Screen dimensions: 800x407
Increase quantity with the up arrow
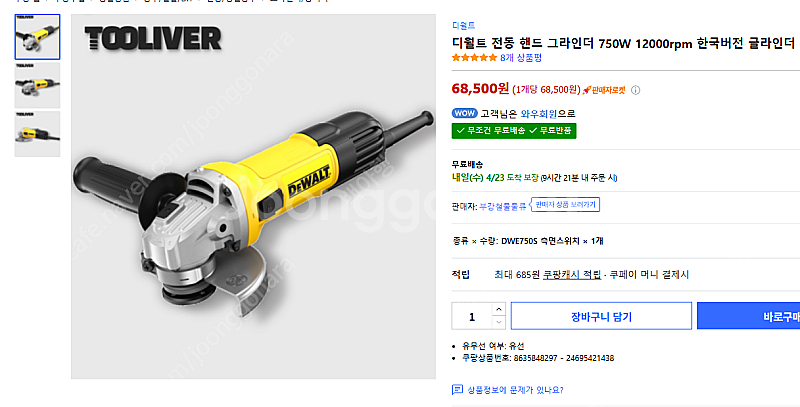[498, 309]
